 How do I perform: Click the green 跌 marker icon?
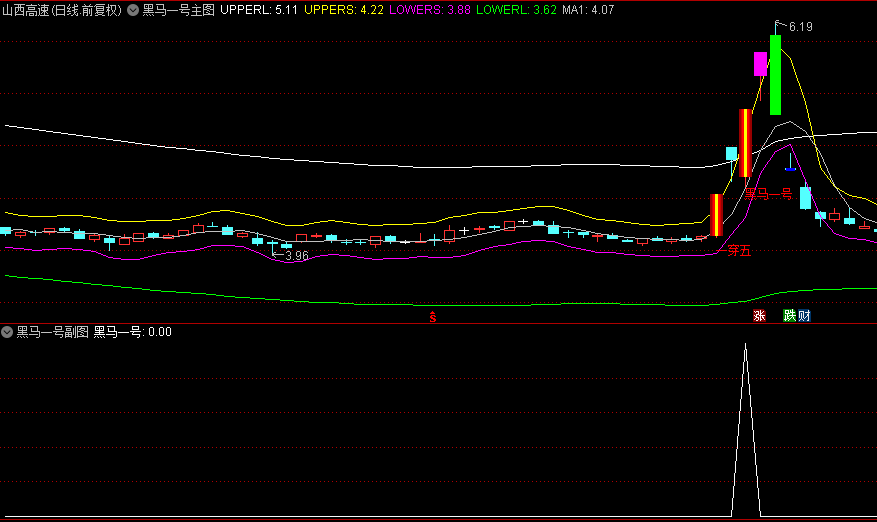(x=789, y=316)
